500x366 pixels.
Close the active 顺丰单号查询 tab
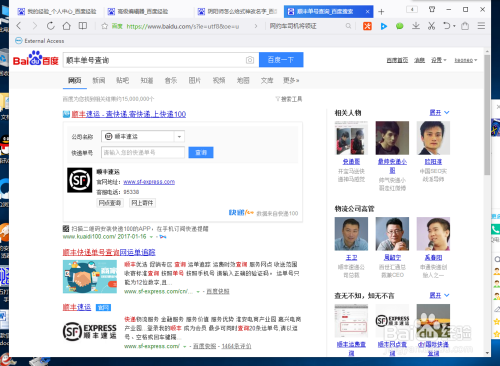pyautogui.click(x=367, y=12)
